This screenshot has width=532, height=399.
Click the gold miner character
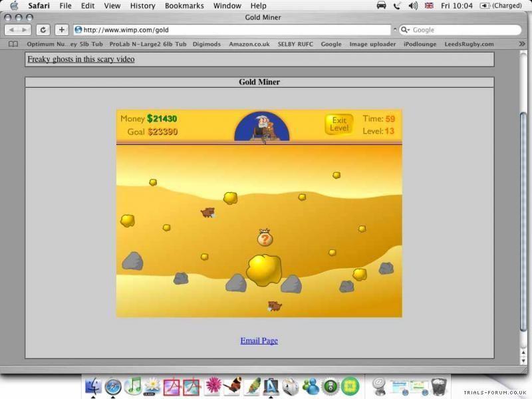262,128
